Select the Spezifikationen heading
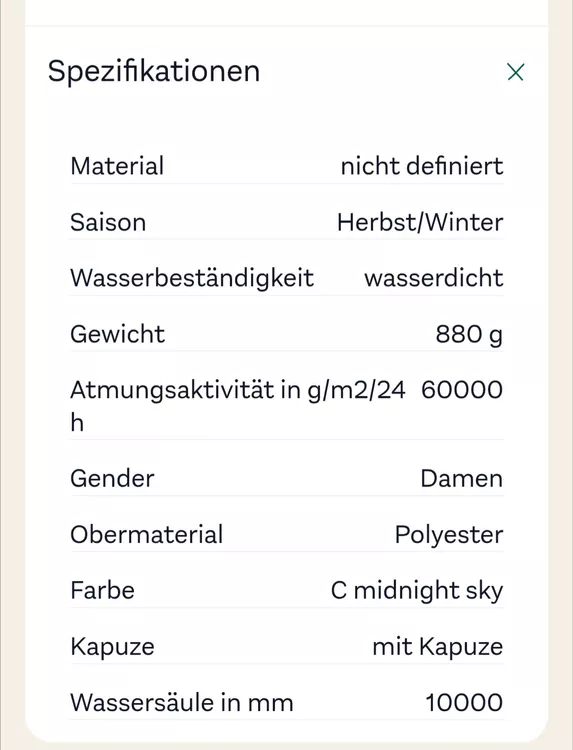Image resolution: width=573 pixels, height=750 pixels. [154, 72]
